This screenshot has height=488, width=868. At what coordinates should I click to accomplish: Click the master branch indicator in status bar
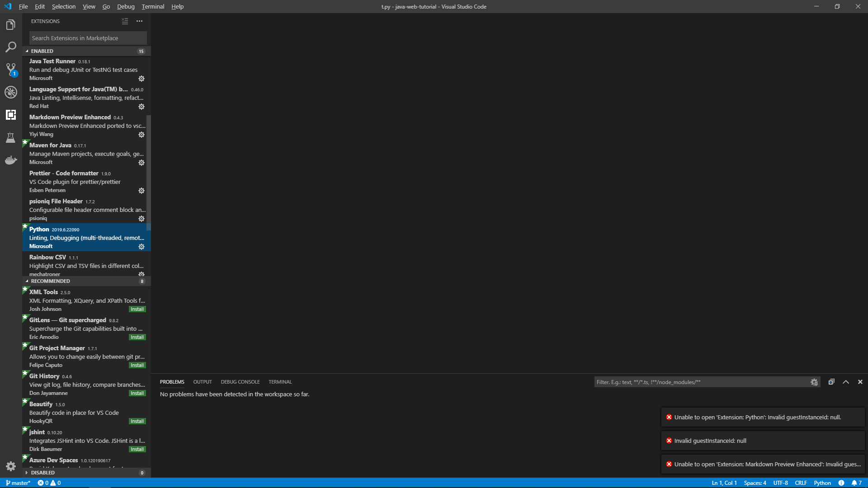tap(18, 483)
